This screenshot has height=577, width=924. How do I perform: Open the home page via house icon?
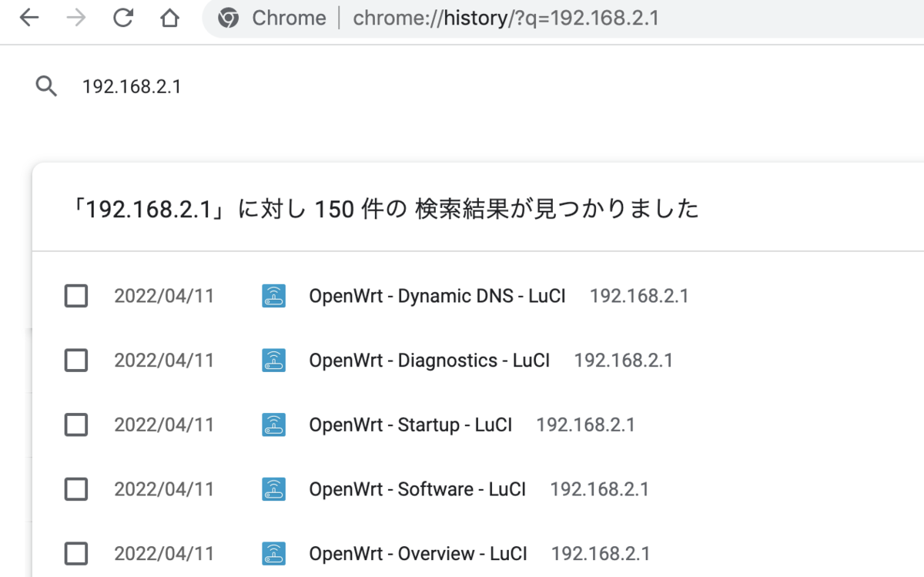(x=170, y=18)
